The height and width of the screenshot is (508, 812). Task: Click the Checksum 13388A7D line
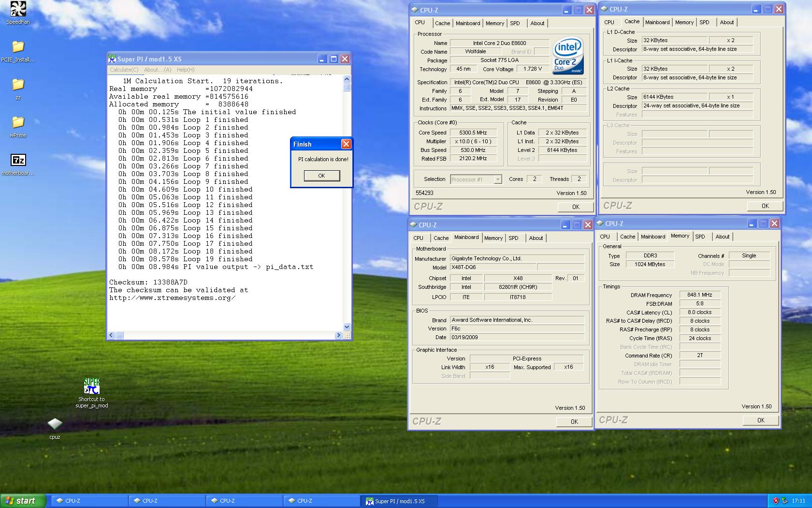point(148,283)
